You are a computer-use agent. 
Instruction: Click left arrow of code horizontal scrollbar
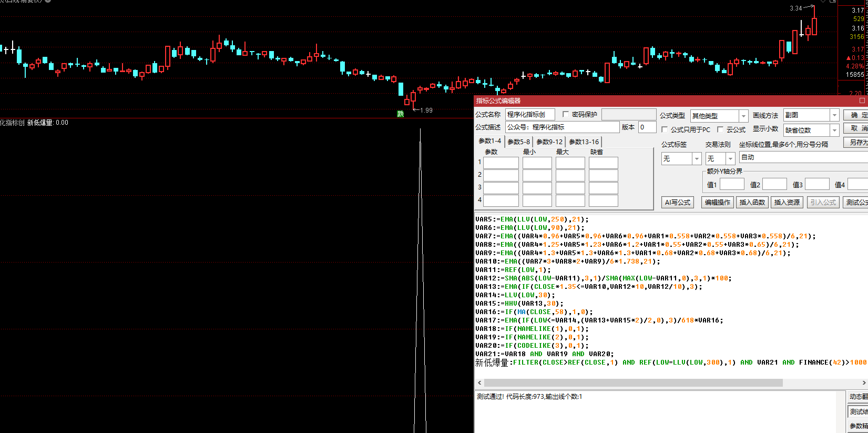479,383
